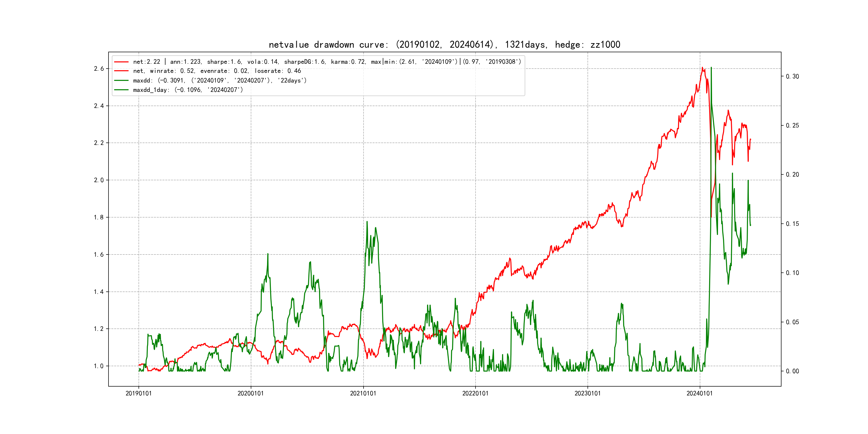Click the 20210101 x-axis date label
Viewport: 868px width, 434px height.
tap(363, 393)
